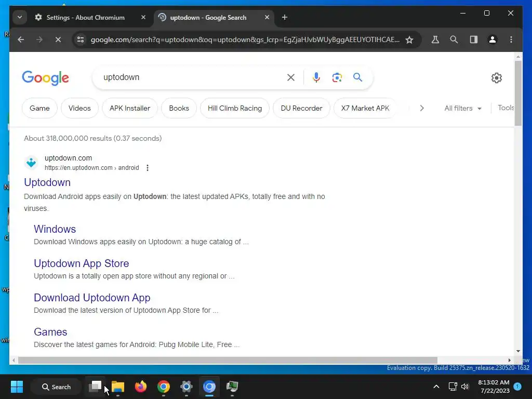Select the APK Installer chip

pos(130,108)
